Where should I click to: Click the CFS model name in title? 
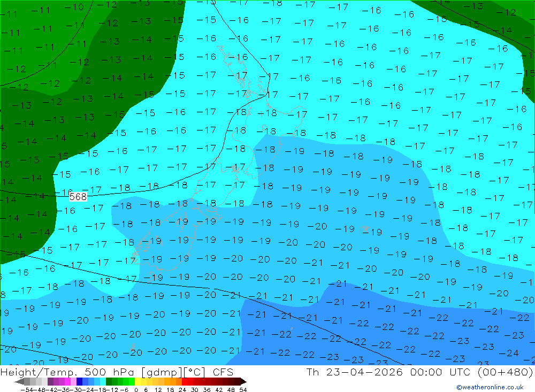(x=223, y=372)
